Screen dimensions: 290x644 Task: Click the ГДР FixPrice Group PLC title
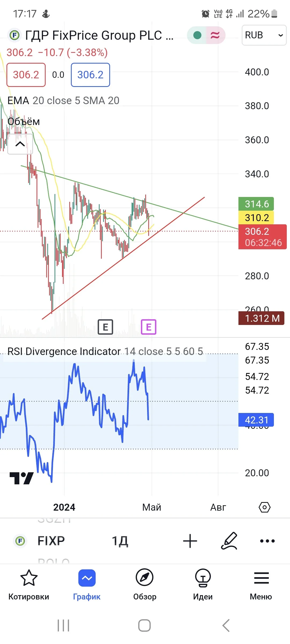tap(99, 35)
